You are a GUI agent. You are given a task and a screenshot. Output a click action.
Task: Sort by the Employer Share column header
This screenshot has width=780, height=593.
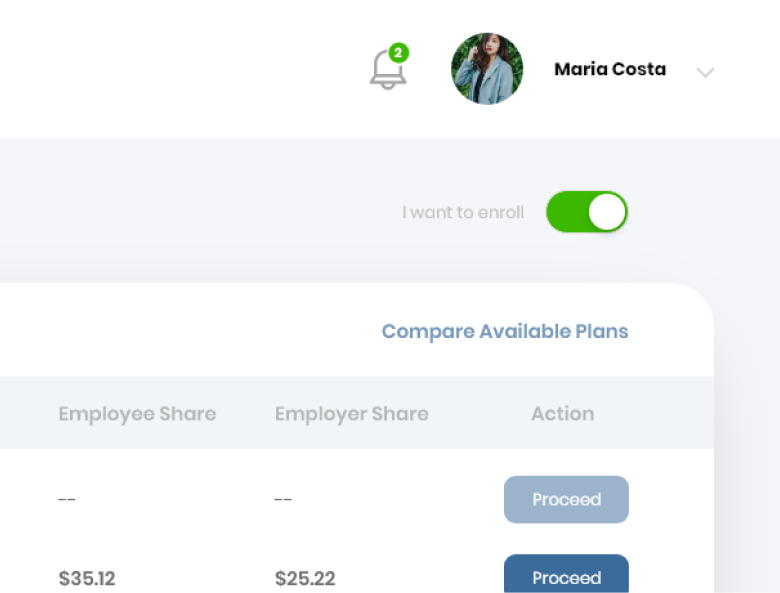point(351,414)
